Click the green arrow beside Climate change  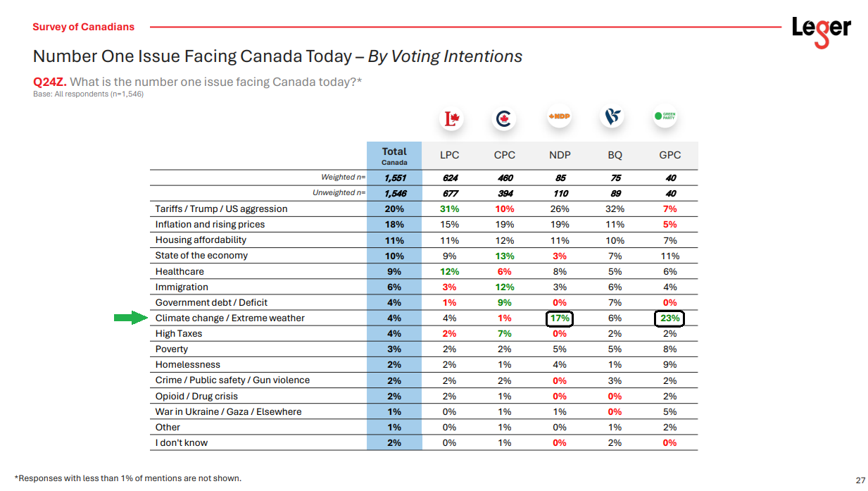[x=130, y=318]
